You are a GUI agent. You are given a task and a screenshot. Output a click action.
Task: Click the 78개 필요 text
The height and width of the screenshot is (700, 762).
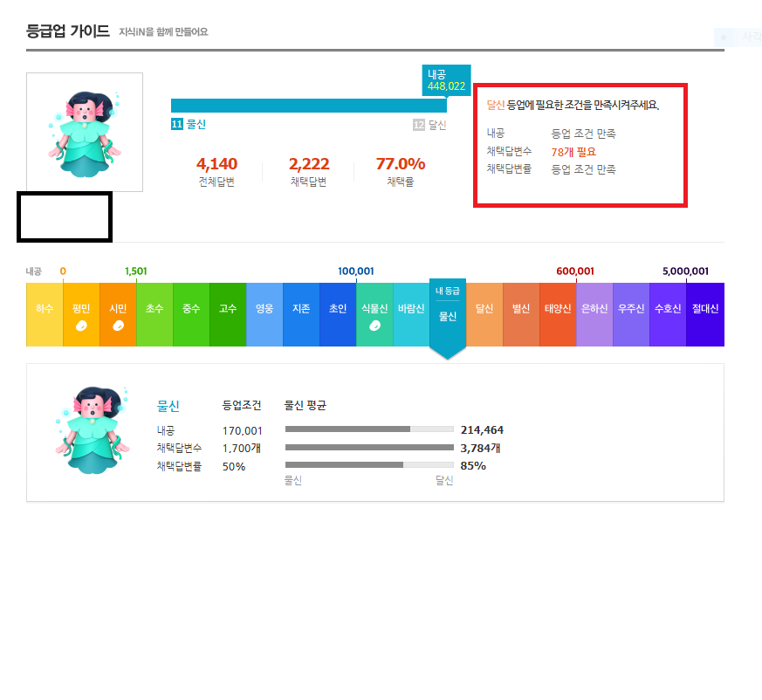pyautogui.click(x=573, y=152)
